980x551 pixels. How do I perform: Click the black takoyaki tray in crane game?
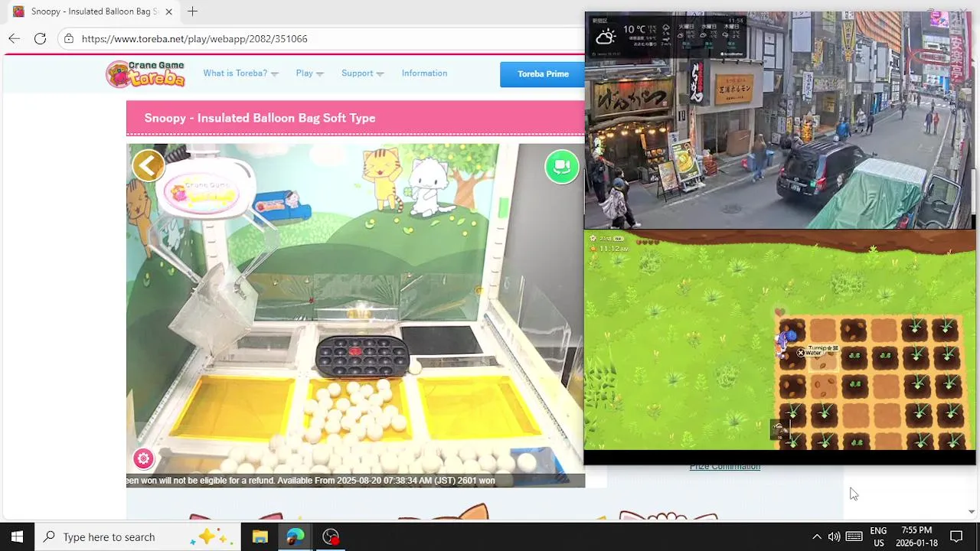click(361, 357)
